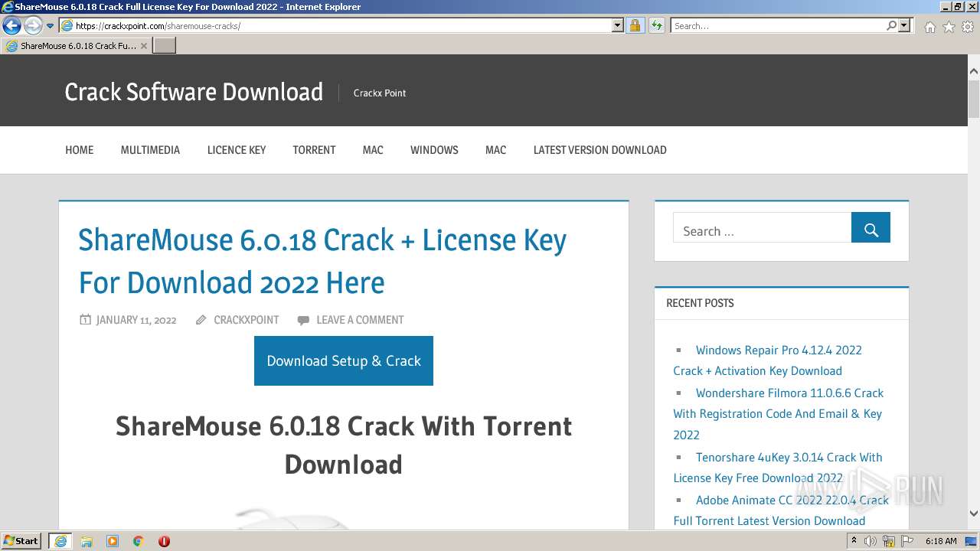Click the page scrollbar up arrow
The width and height of the screenshot is (980, 551).
[x=973, y=72]
